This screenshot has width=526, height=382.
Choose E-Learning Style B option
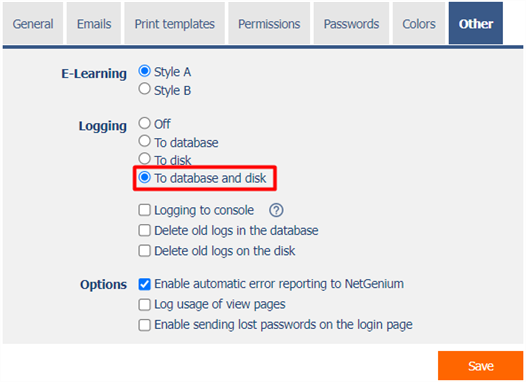(x=145, y=89)
